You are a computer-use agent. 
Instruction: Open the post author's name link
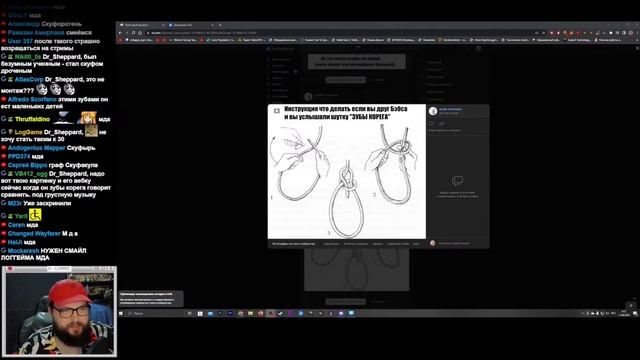[x=451, y=109]
